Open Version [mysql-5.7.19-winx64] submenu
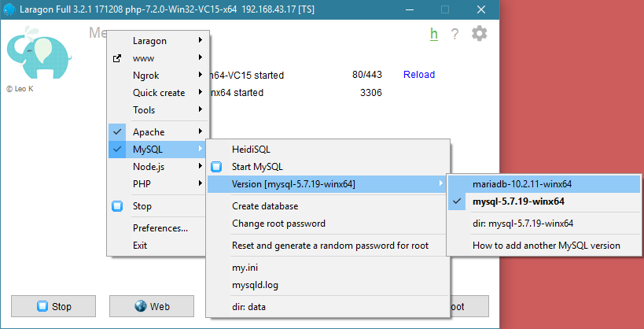The image size is (644, 329). pos(328,184)
